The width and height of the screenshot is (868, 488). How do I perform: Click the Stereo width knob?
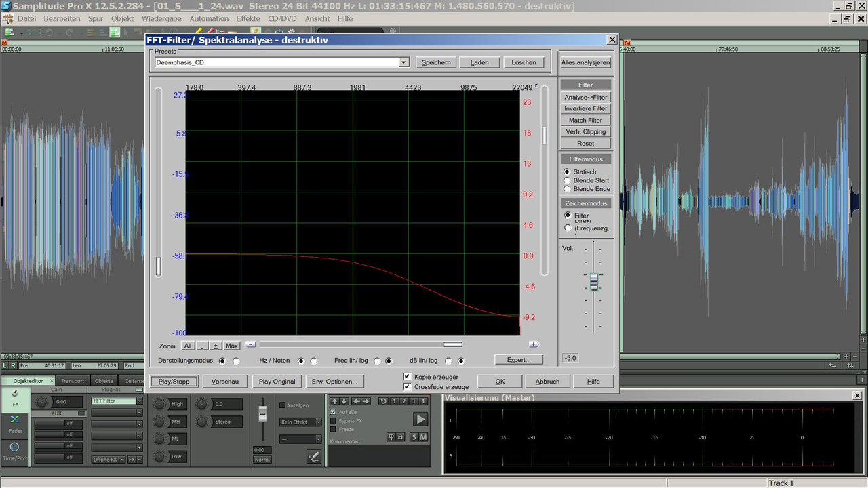pos(202,422)
